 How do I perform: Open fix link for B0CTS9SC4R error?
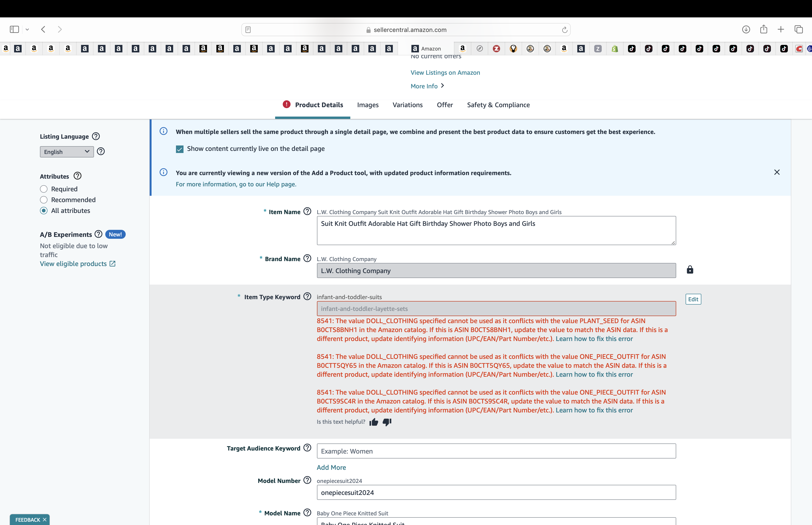coord(594,411)
